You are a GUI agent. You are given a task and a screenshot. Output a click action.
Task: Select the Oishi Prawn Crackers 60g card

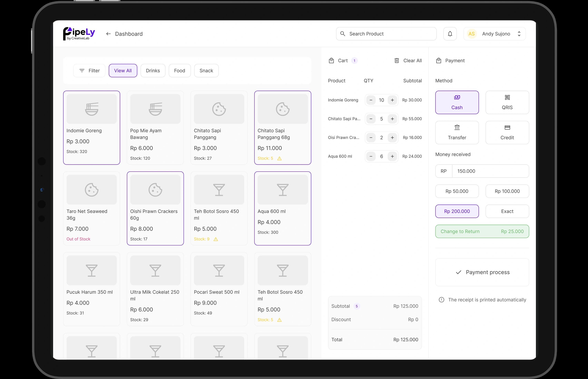(x=155, y=208)
